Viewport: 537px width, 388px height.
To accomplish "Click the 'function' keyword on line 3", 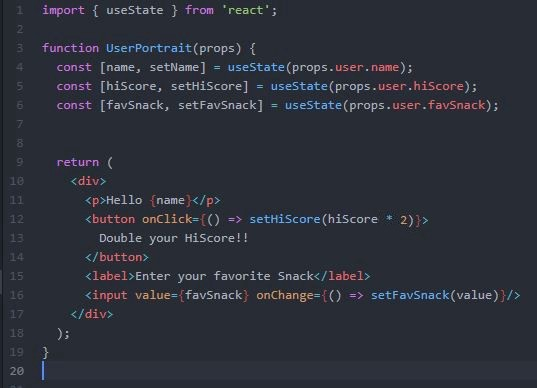I will (71, 48).
